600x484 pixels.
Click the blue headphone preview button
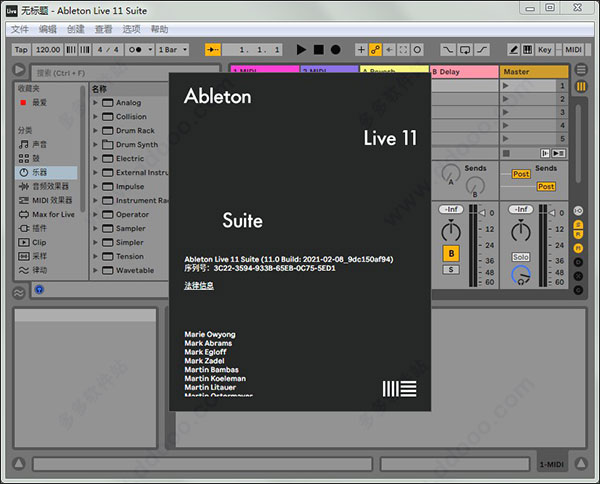point(39,290)
